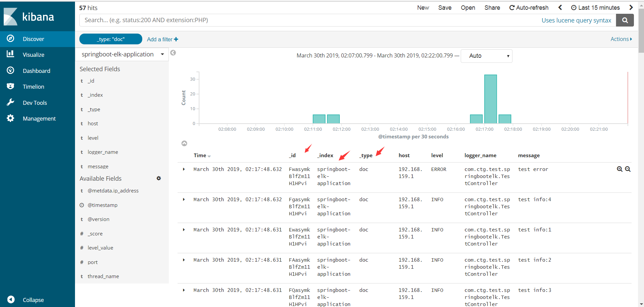Click the @version string type icon
Screen dimensions: 644x307
(x=82, y=219)
